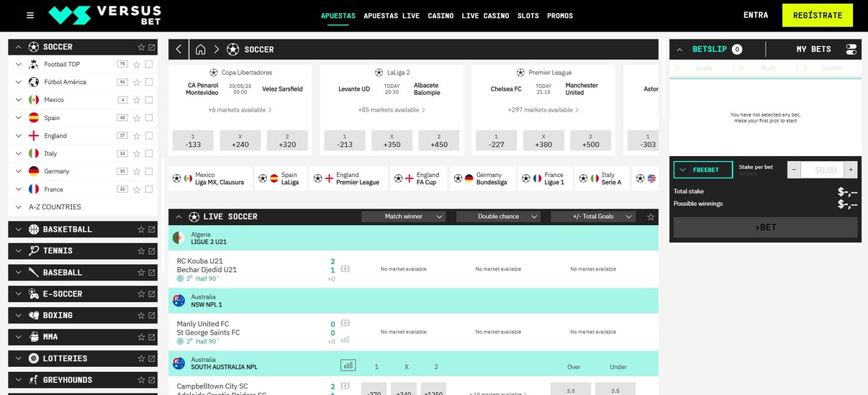The image size is (868, 395).
Task: Collapse the Live Soccer panel
Action: pos(178,217)
